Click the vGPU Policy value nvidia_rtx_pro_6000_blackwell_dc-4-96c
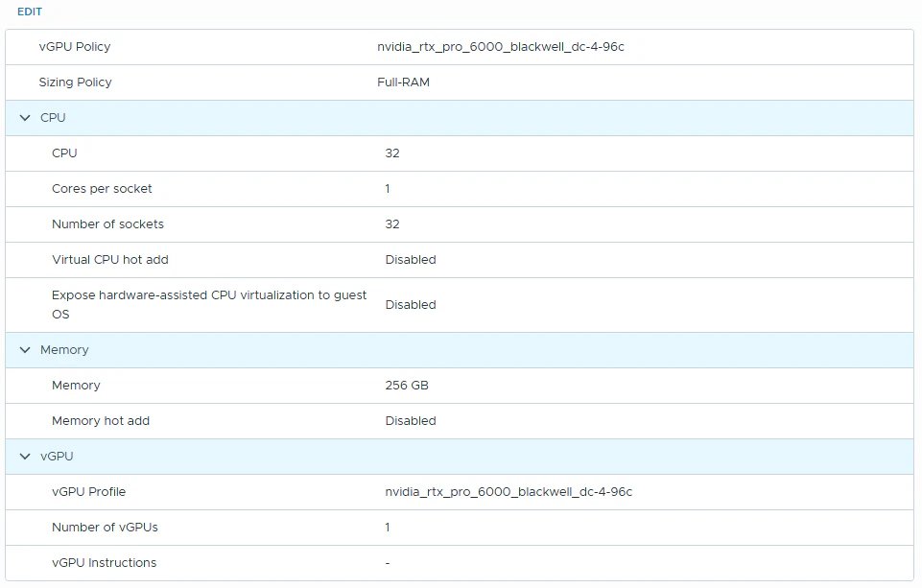 [x=501, y=47]
